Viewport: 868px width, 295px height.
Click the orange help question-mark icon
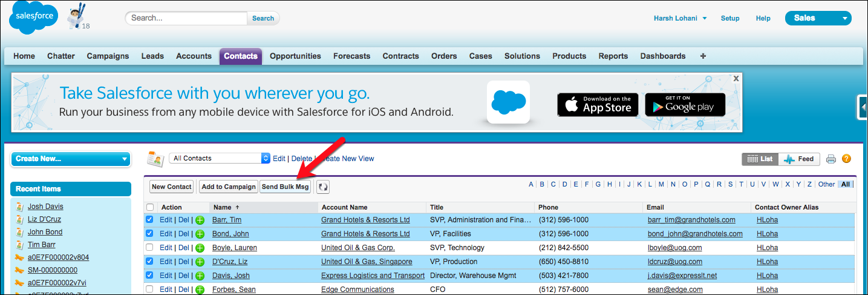click(x=846, y=159)
